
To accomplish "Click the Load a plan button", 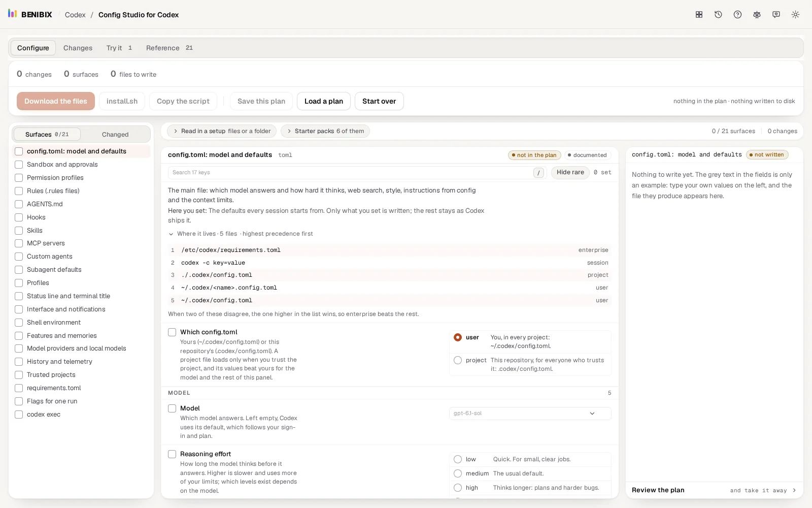I will click(324, 101).
